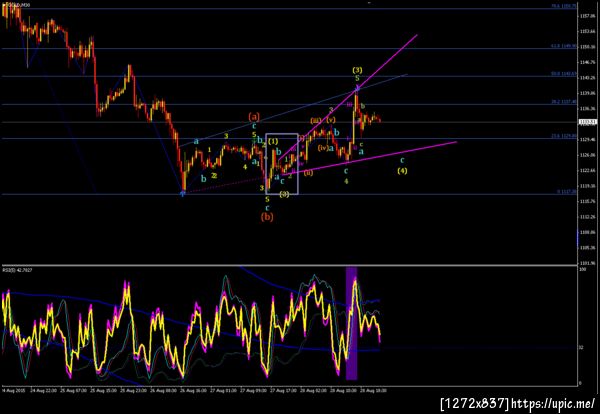Click the 61.8 Fibonacci level label

coord(564,46)
